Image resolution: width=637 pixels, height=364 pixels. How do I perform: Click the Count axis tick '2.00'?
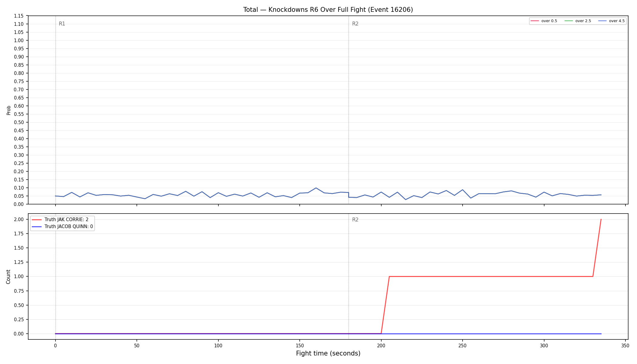pyautogui.click(x=19, y=220)
